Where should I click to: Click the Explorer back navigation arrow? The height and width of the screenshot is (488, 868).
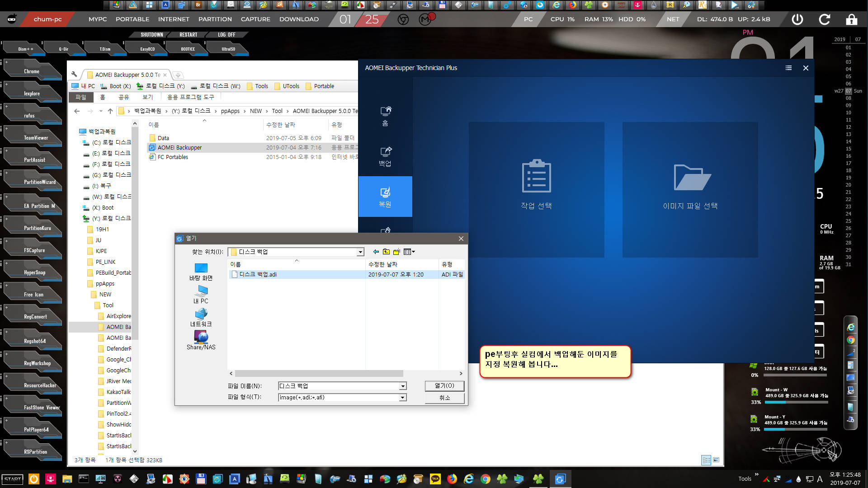[x=77, y=111]
